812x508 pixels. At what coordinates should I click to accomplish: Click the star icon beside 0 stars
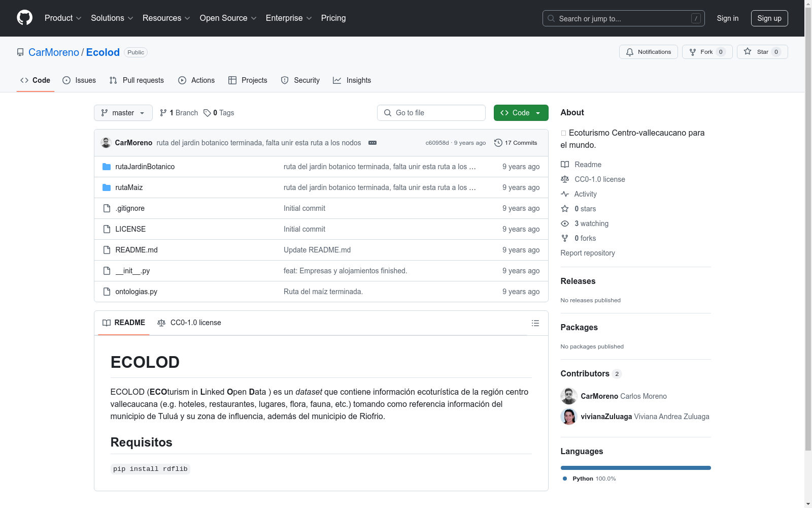pyautogui.click(x=565, y=209)
